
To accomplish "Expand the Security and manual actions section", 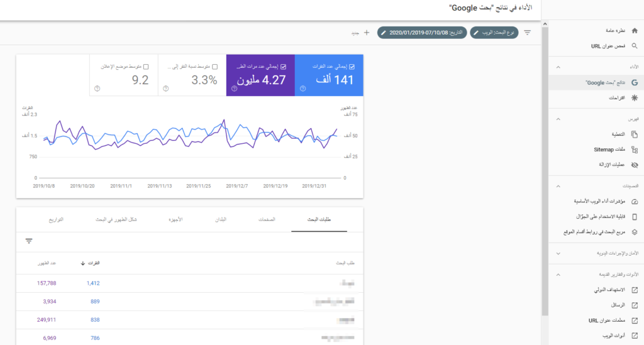I will click(x=558, y=253).
